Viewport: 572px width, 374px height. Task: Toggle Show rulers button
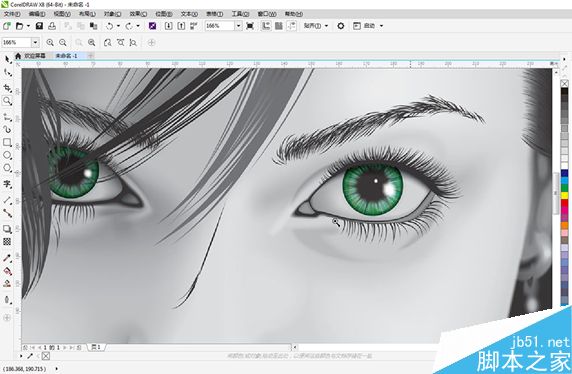click(266, 26)
